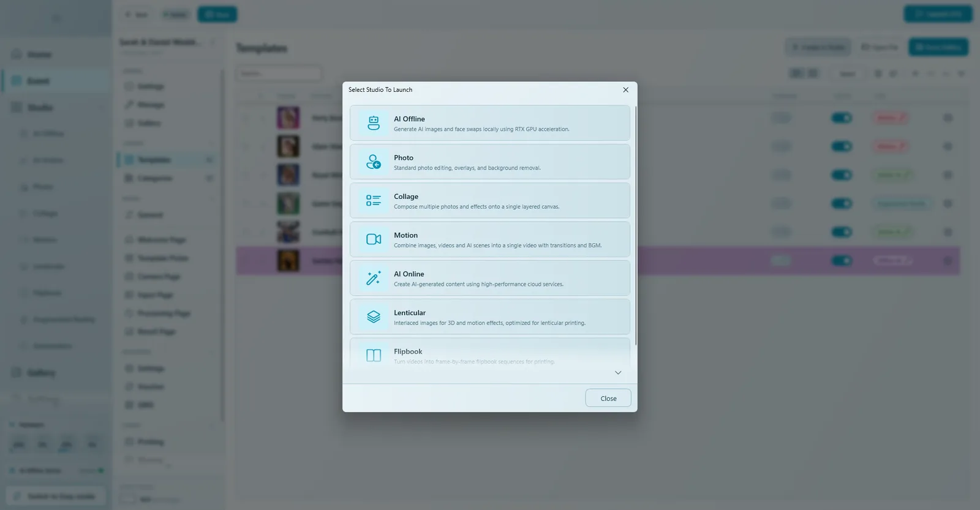This screenshot has height=510, width=980.
Task: Click the Motion video camera icon
Action: (374, 239)
